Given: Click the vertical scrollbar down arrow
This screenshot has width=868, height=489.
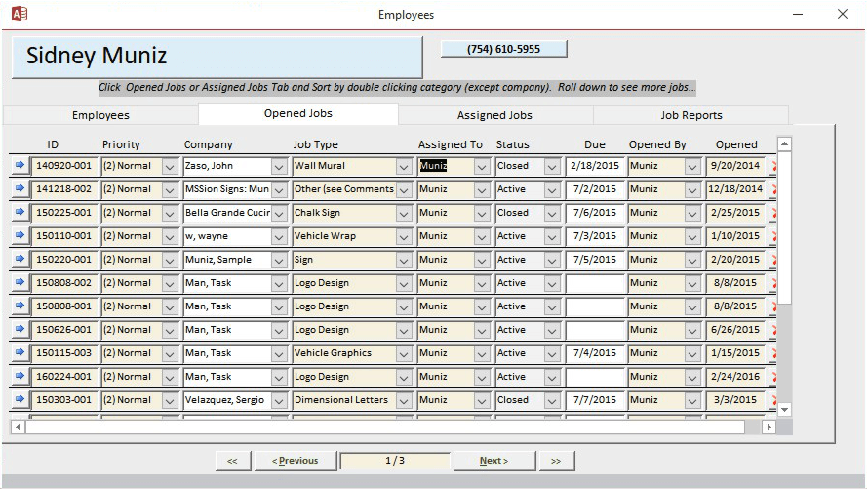Looking at the screenshot, I should coord(784,410).
